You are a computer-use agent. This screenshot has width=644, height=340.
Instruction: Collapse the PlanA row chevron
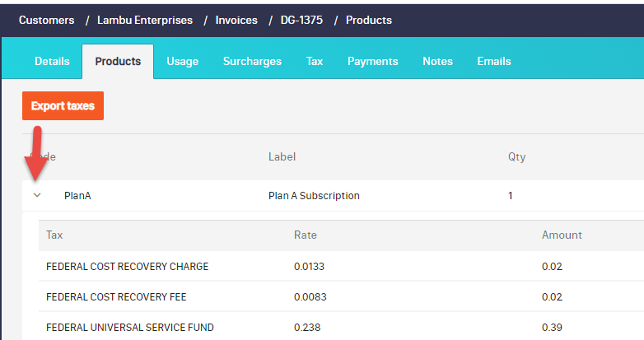tap(37, 196)
